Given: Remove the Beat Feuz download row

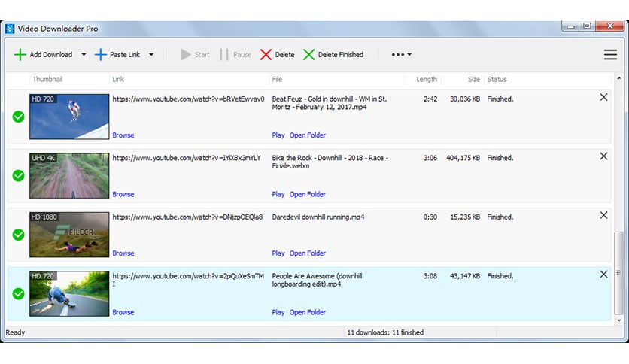Looking at the screenshot, I should coord(603,98).
